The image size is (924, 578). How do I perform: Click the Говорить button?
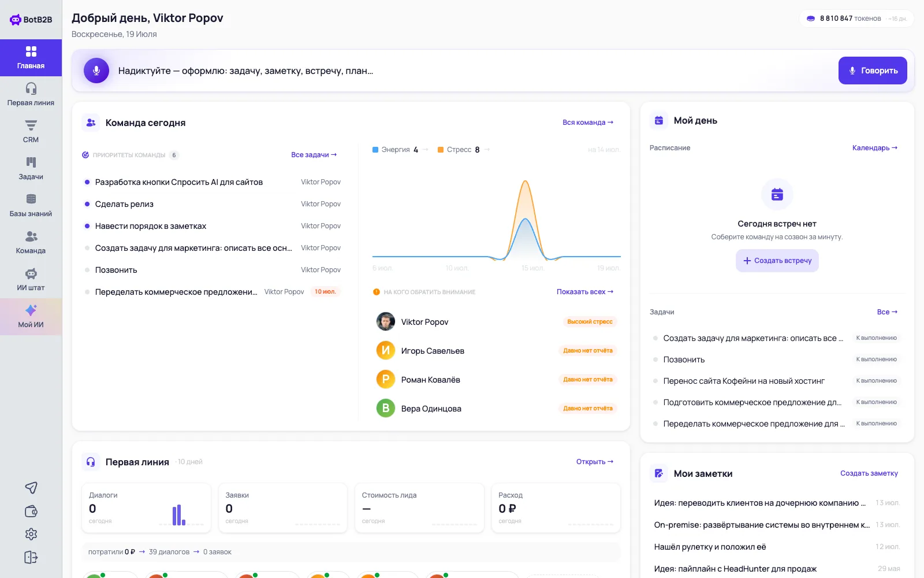tap(873, 71)
